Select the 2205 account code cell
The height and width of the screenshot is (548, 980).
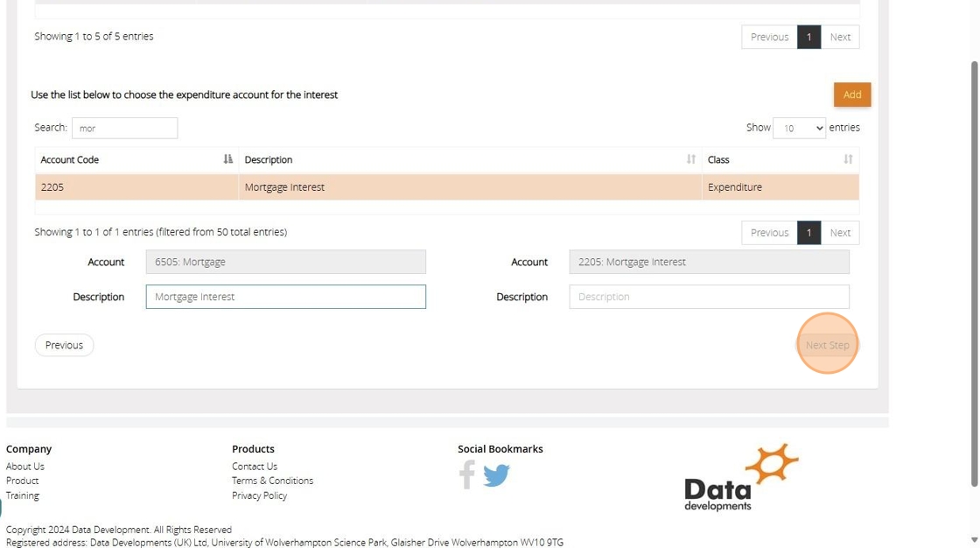tap(136, 187)
